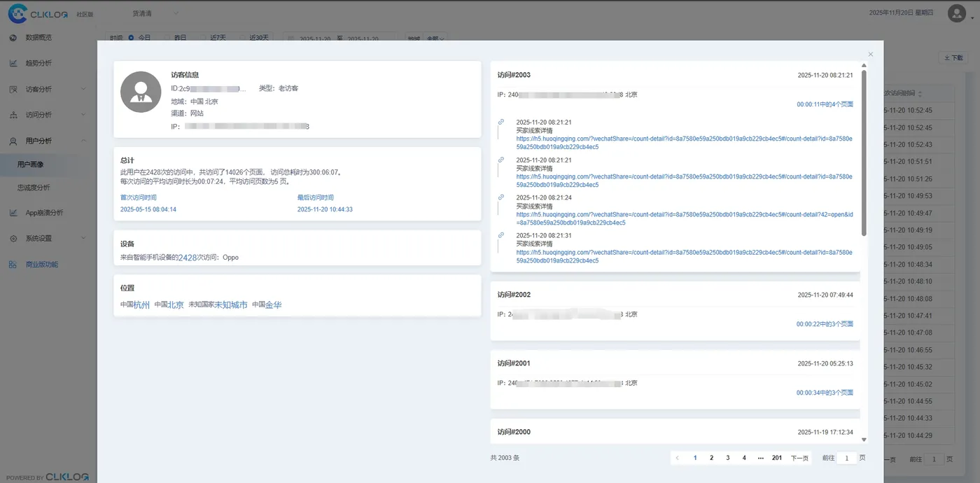Image resolution: width=980 pixels, height=483 pixels.
Task: Click the user avatar in top right
Action: click(x=956, y=13)
